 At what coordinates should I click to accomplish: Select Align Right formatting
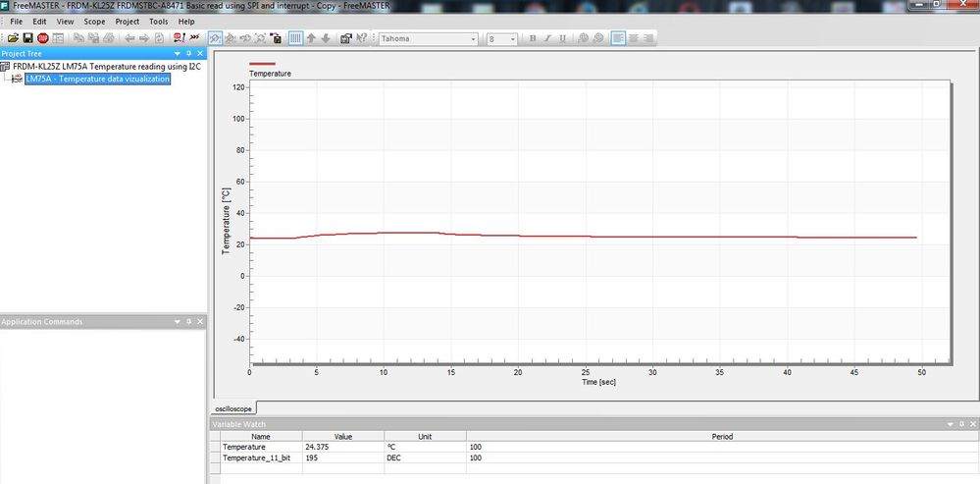tap(648, 38)
